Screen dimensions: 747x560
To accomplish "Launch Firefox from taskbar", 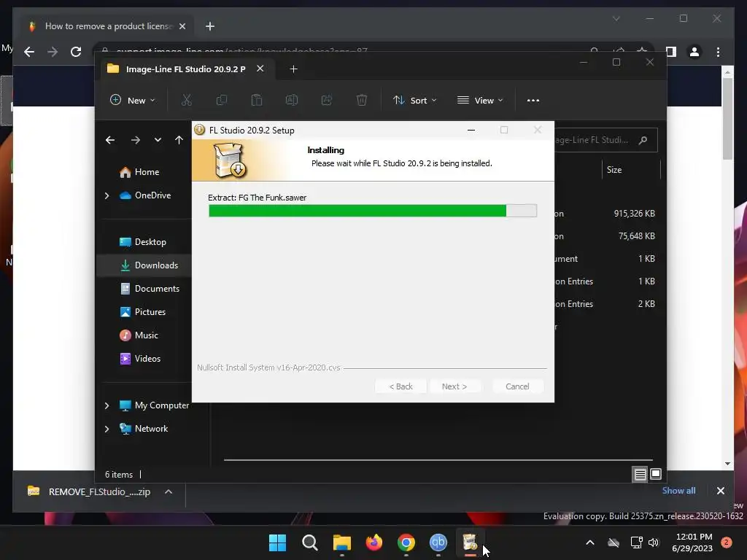I will click(374, 542).
